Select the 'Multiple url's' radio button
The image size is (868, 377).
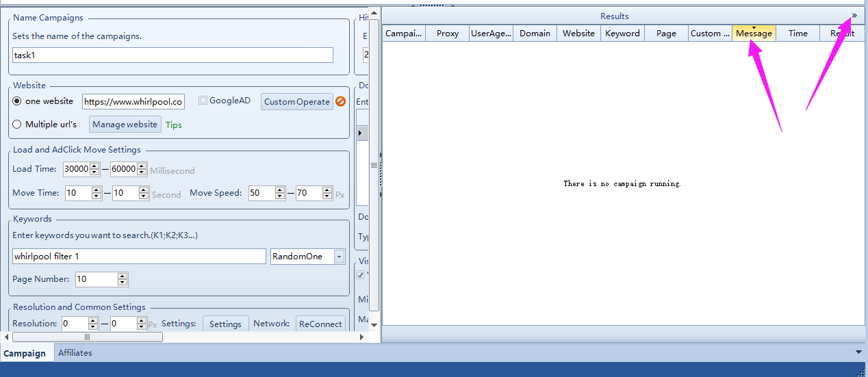17,125
